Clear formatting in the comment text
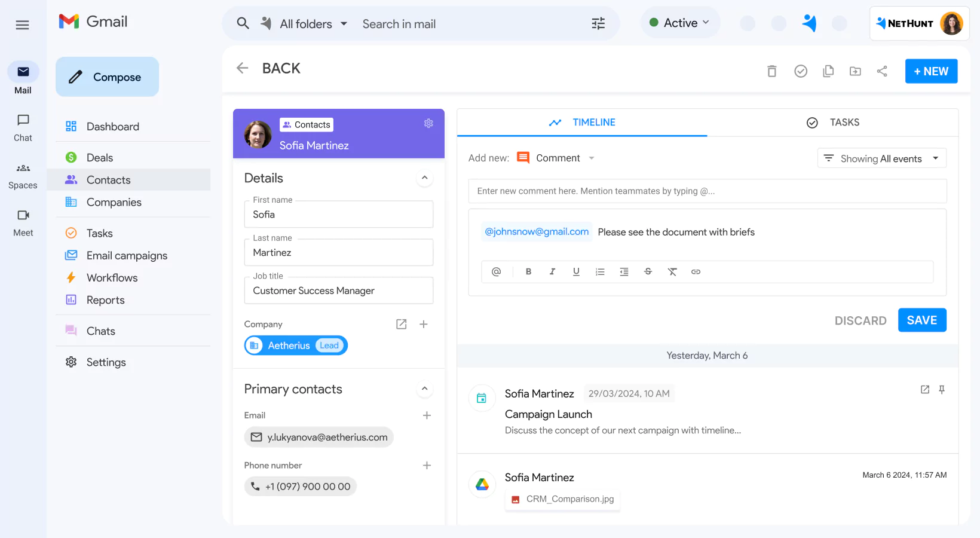Image resolution: width=980 pixels, height=538 pixels. coord(672,271)
